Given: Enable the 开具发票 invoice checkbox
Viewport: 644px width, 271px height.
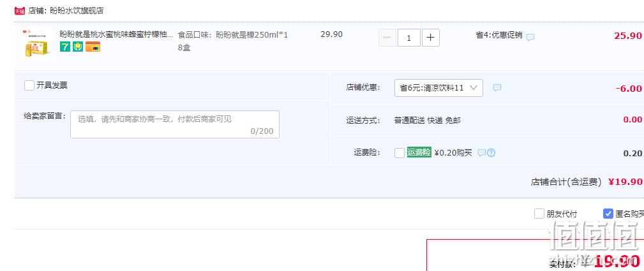Looking at the screenshot, I should click(29, 85).
